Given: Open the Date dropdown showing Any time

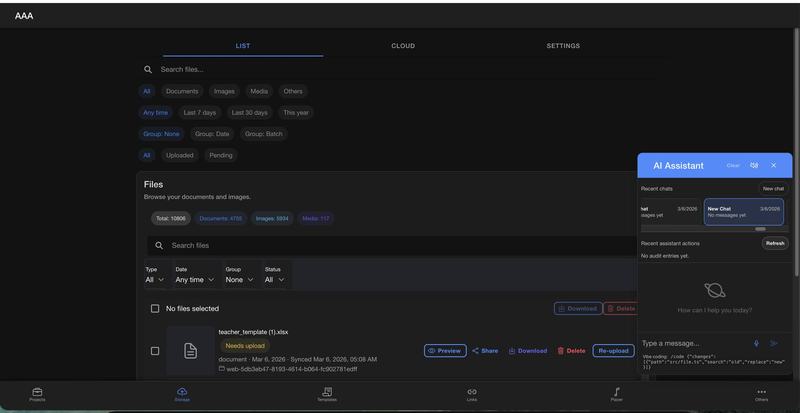Looking at the screenshot, I should pos(195,280).
